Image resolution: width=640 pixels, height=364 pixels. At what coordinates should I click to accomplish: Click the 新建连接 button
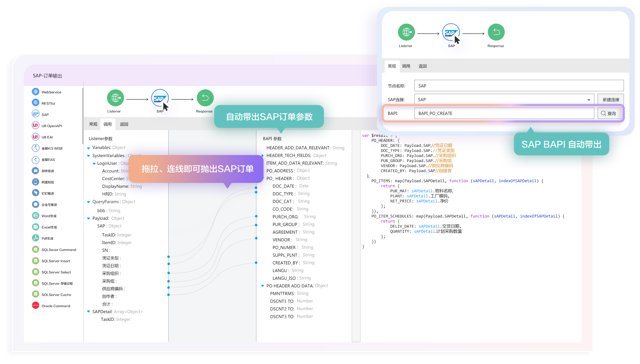610,100
